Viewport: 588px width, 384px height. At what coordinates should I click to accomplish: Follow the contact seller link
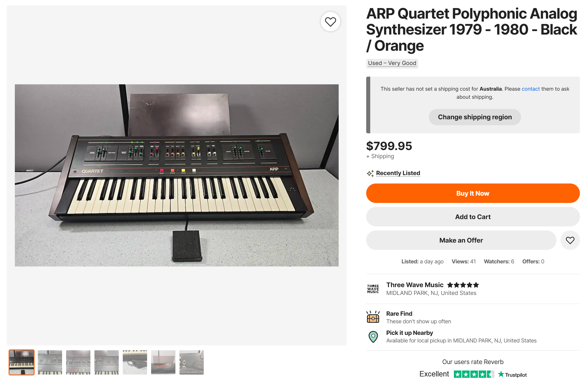[x=531, y=89]
